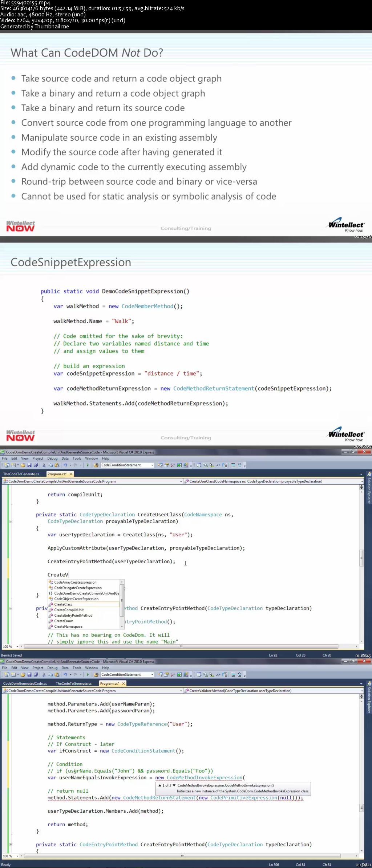Screen dimensions: 372x868
Task: Click Save All icon in CreateValidateMethod window toolbar
Action: point(36,675)
